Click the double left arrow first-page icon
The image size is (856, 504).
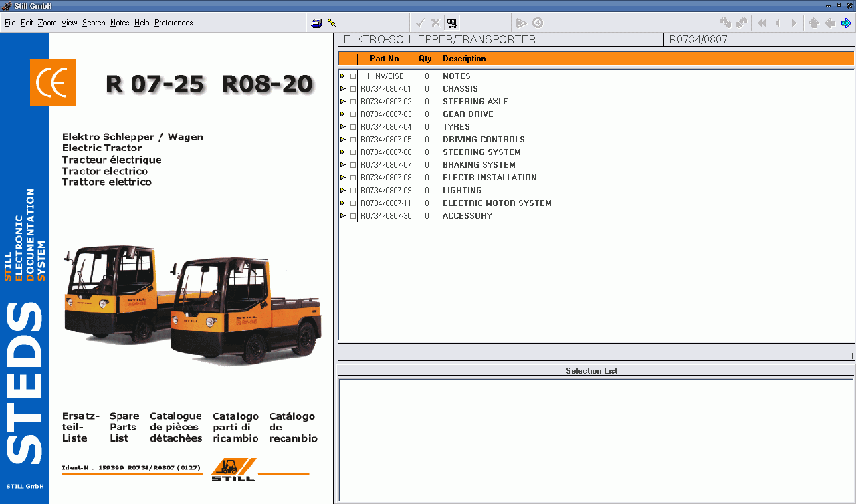point(762,23)
